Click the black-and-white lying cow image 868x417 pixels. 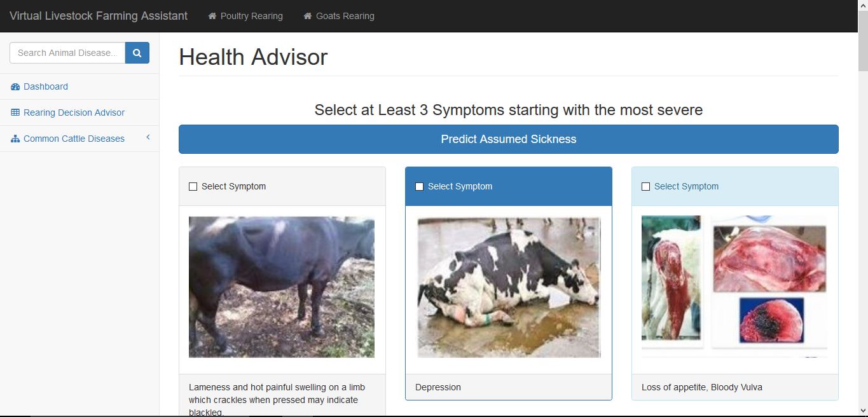[x=509, y=287]
